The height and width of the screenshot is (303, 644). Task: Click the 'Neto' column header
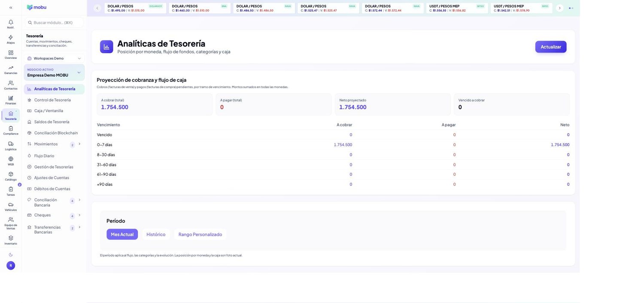point(565,125)
